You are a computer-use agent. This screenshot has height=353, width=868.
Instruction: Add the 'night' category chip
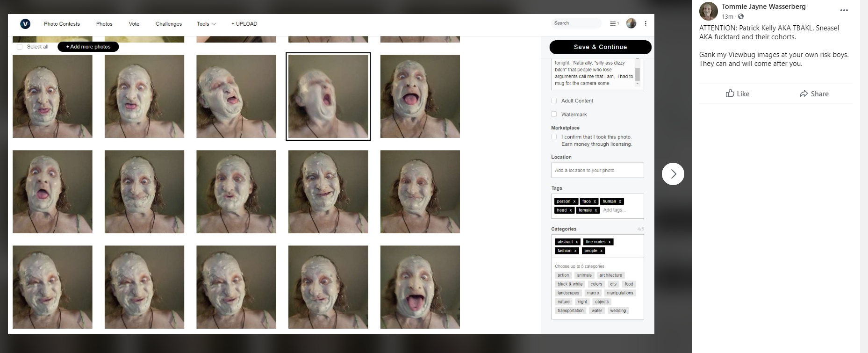[582, 302]
